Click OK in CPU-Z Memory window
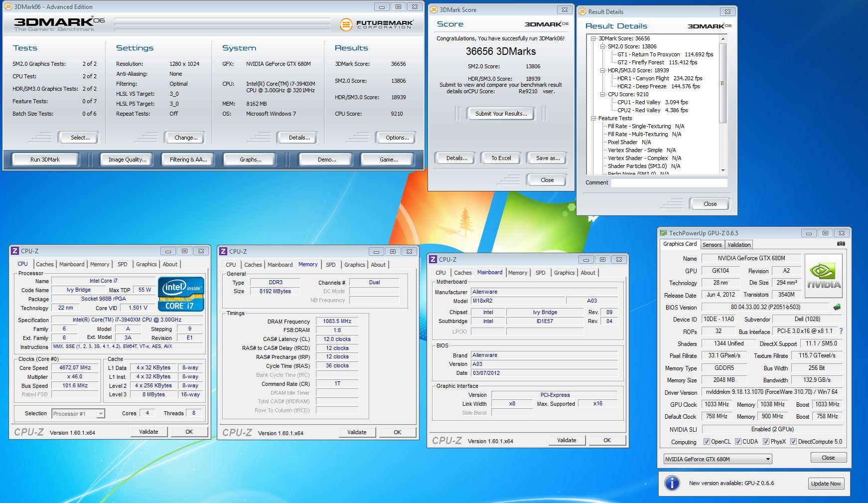 pos(397,432)
